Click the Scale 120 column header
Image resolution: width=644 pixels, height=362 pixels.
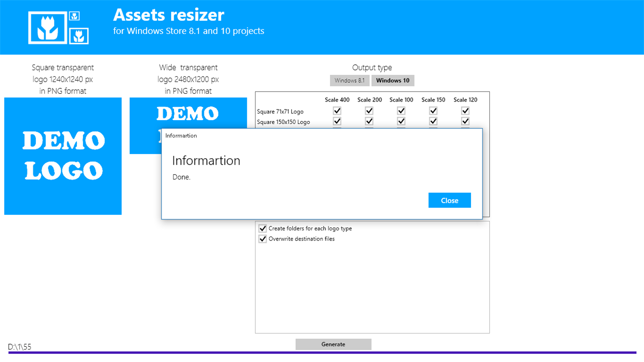(465, 100)
